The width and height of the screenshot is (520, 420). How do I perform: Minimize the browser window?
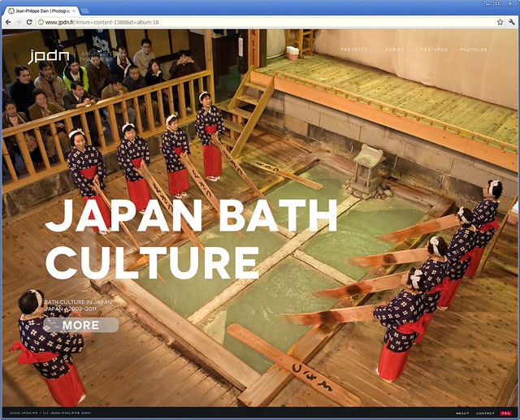point(487,3)
